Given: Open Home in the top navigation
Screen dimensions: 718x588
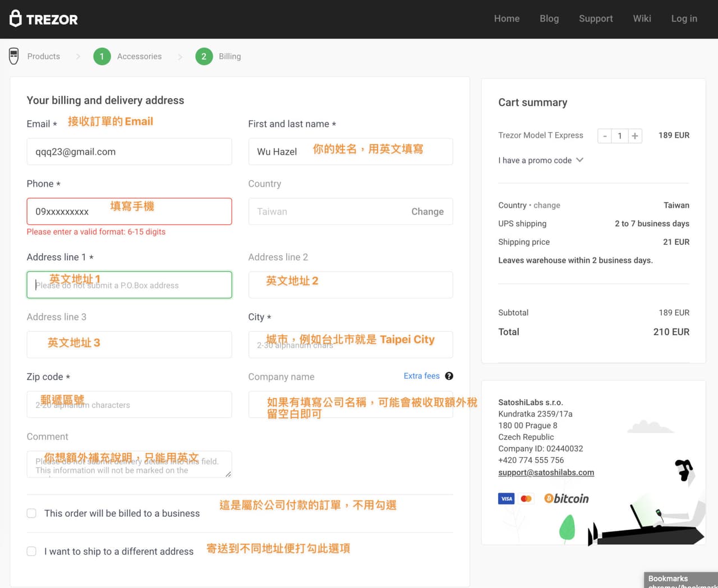Looking at the screenshot, I should click(x=507, y=18).
